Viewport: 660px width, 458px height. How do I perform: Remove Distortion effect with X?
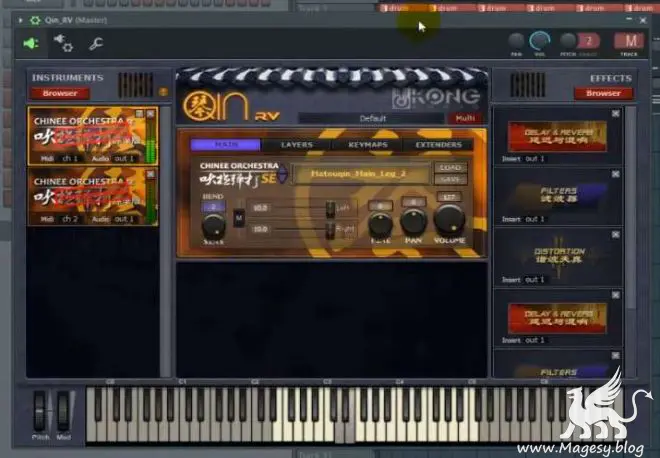click(x=615, y=234)
